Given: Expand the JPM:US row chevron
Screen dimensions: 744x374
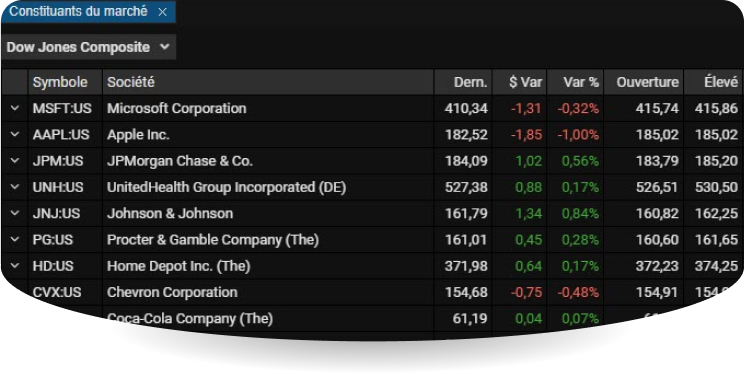Looking at the screenshot, I should click(15, 161).
